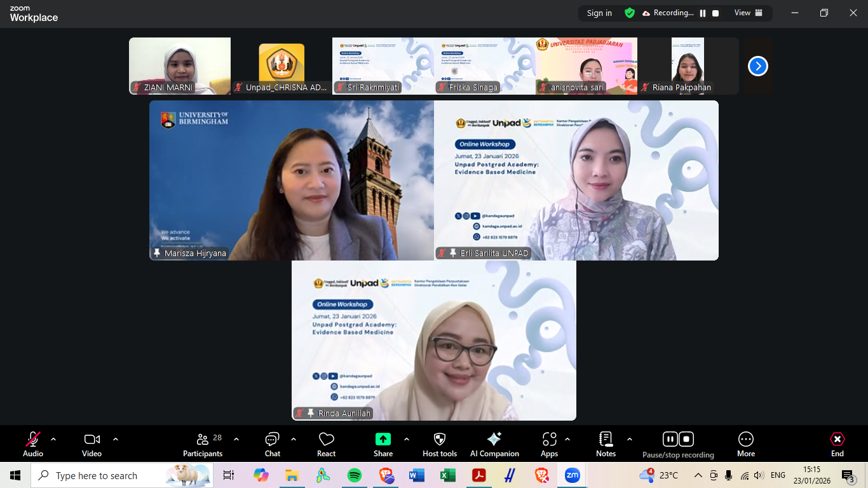This screenshot has width=868, height=488.
Task: Click the red End meeting button
Action: tap(837, 444)
